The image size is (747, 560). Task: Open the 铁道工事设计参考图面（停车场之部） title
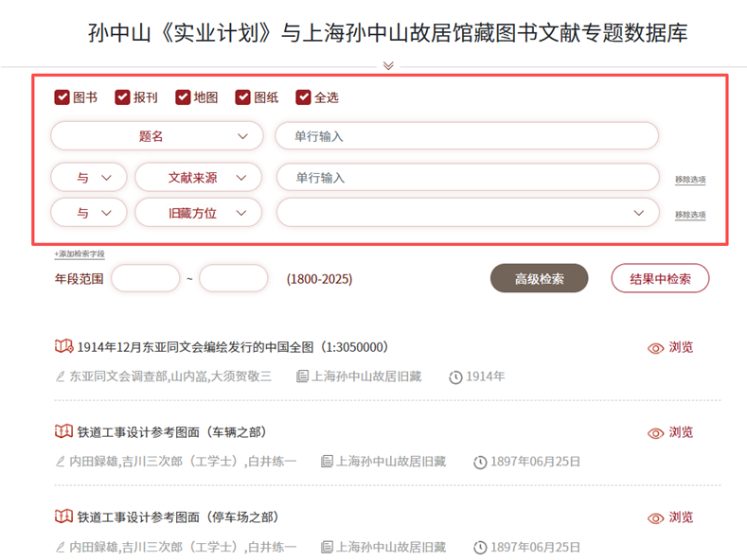point(178,517)
